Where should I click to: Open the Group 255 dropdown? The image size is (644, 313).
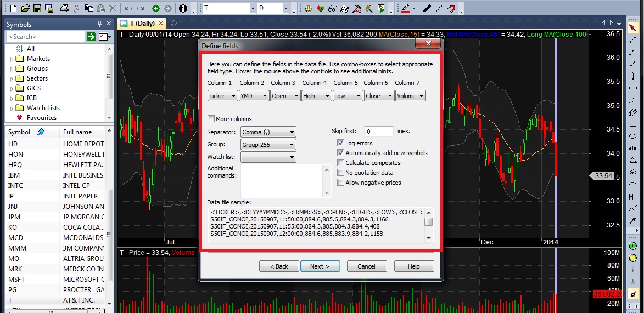point(268,144)
